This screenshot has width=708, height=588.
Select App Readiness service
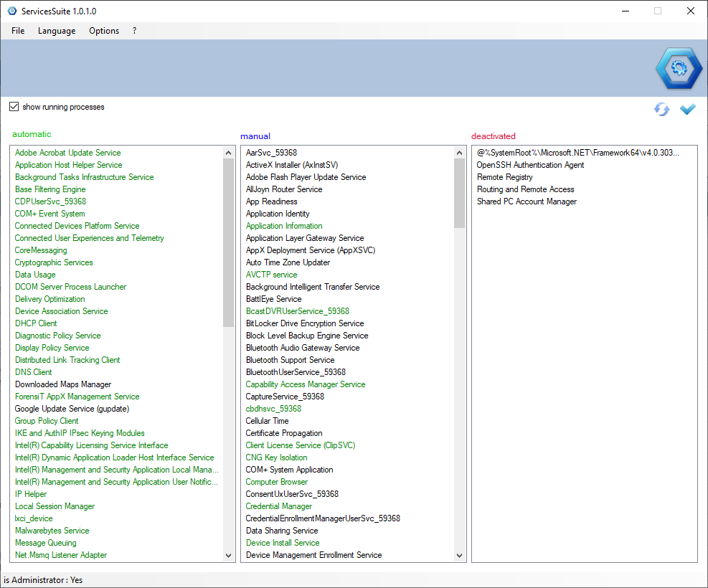click(271, 201)
